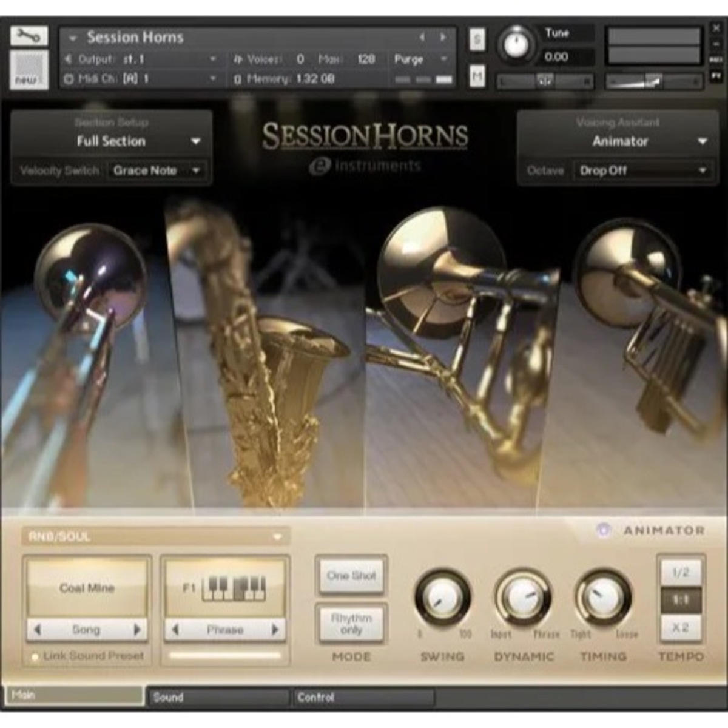Click the output speaker icon

tap(69, 59)
